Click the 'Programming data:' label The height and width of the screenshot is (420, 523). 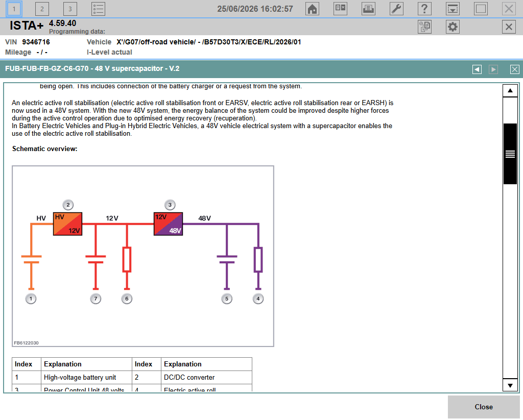click(x=77, y=32)
